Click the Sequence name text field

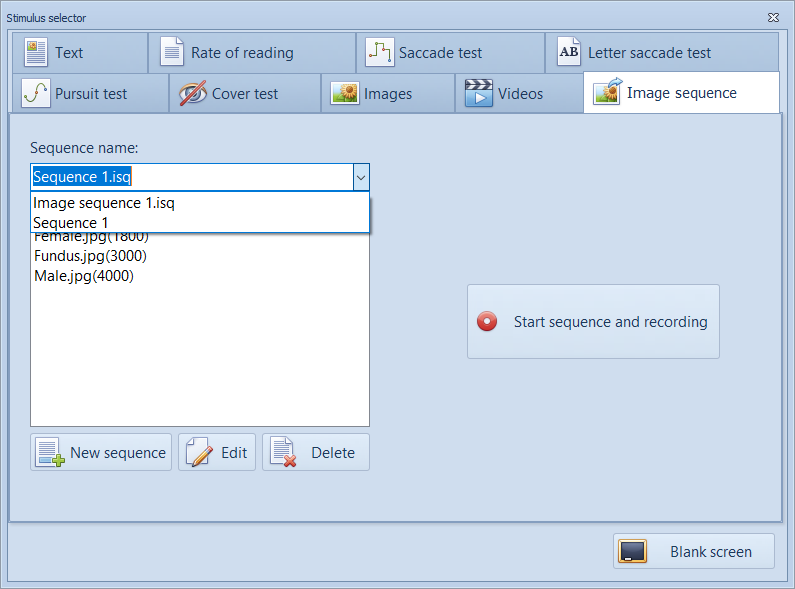click(x=190, y=177)
